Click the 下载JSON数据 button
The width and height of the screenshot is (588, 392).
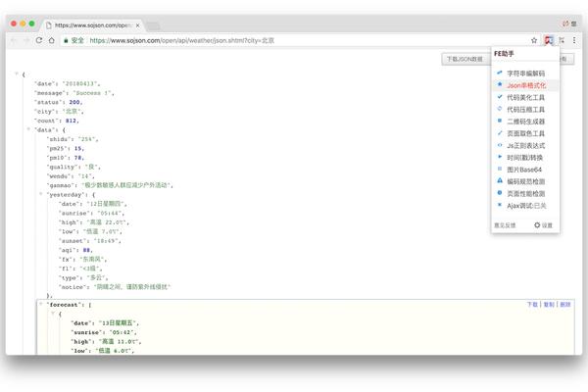(x=464, y=59)
